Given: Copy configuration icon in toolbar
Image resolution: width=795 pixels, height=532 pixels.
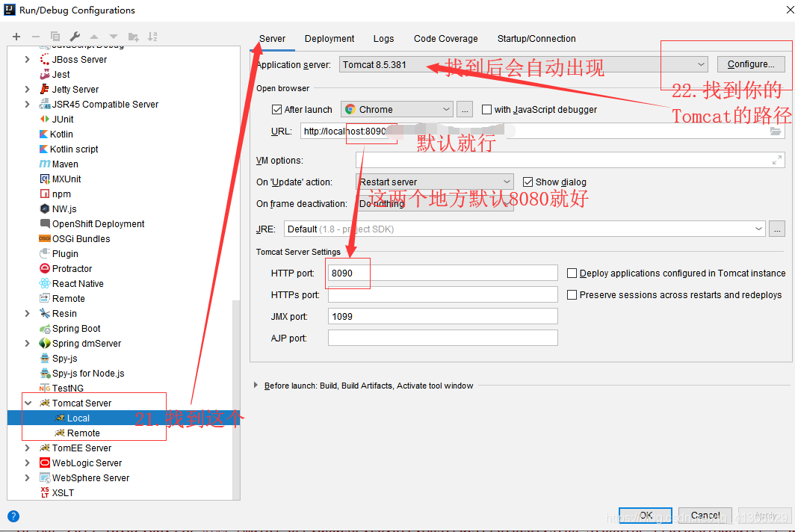Looking at the screenshot, I should coord(55,37).
